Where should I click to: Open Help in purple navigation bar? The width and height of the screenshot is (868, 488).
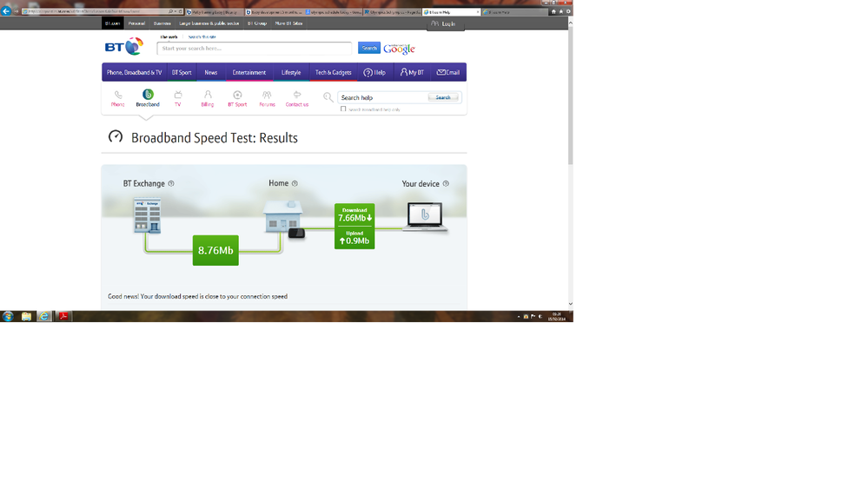coord(374,72)
